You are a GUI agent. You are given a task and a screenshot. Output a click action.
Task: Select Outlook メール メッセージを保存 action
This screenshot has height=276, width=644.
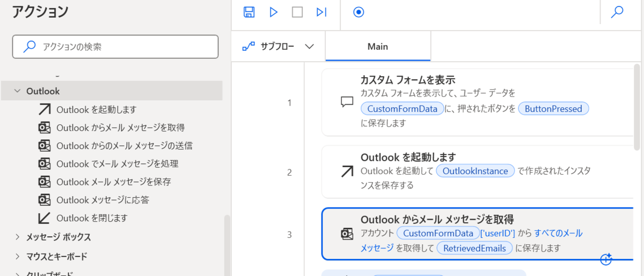click(x=105, y=182)
